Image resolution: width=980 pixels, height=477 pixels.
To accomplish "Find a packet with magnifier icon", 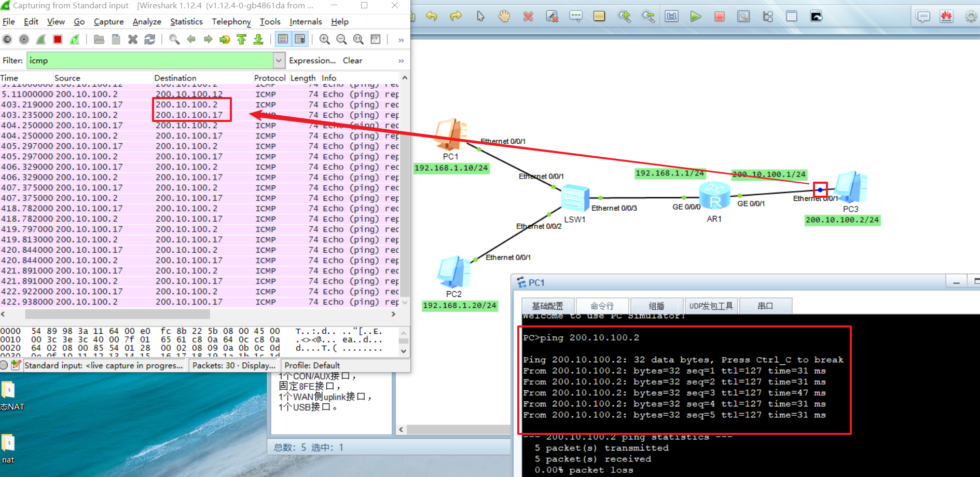I will coord(174,39).
